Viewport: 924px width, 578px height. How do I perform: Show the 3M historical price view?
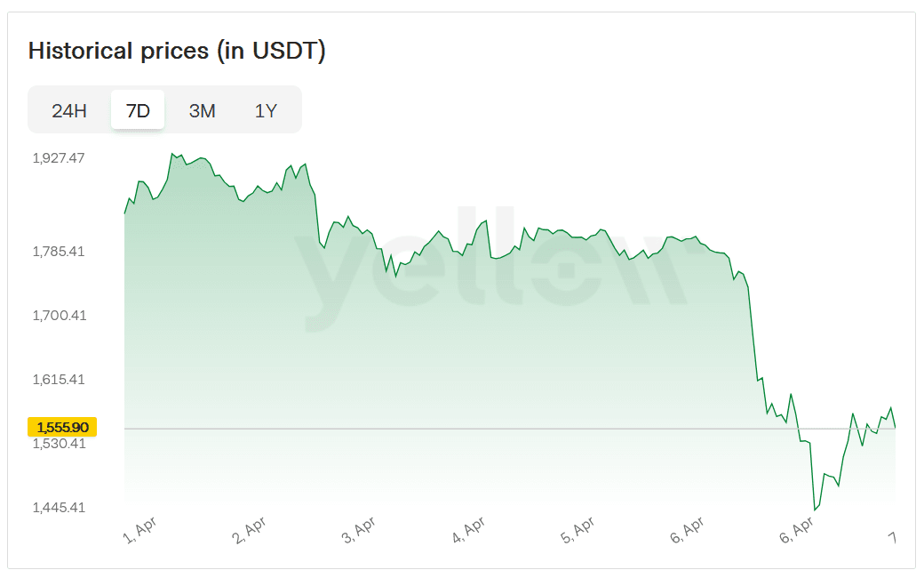coord(202,111)
